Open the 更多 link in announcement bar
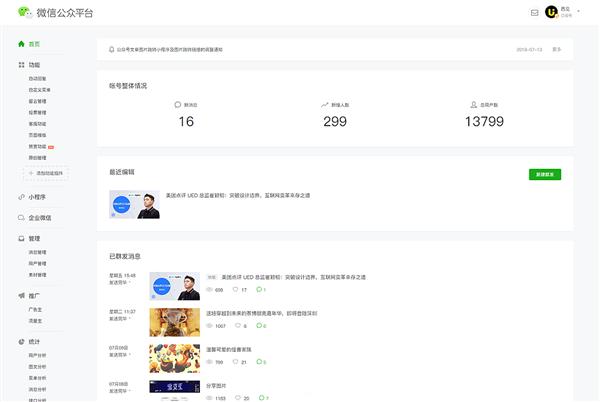The image size is (600, 402). [x=556, y=49]
